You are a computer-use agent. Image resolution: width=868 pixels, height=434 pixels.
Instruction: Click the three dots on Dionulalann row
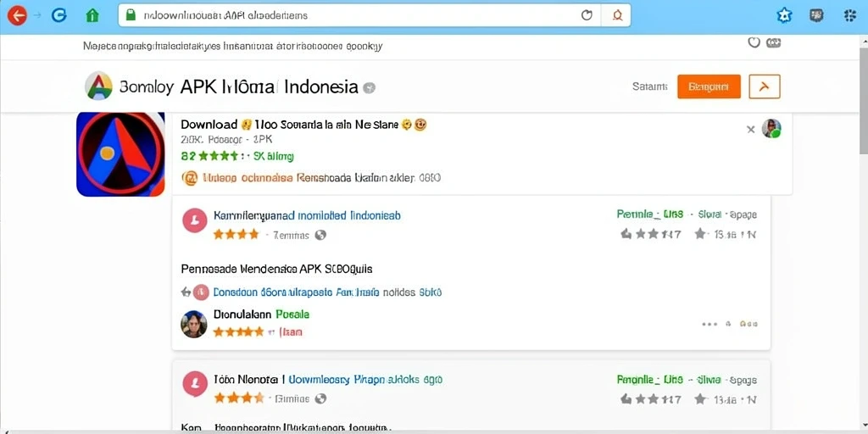[x=709, y=324]
